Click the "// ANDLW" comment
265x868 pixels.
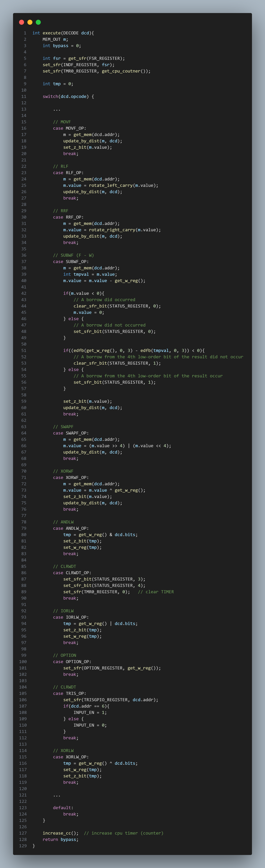click(x=63, y=522)
